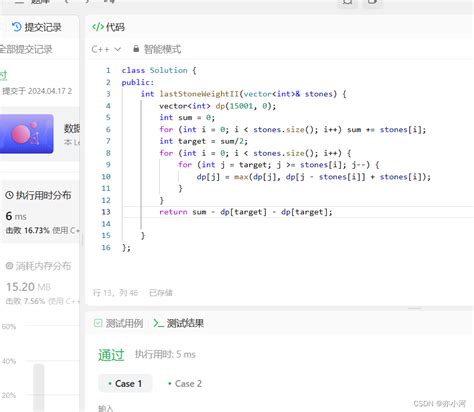
Task: Click the clock icon next to 执行用时分布
Action: pyautogui.click(x=9, y=195)
